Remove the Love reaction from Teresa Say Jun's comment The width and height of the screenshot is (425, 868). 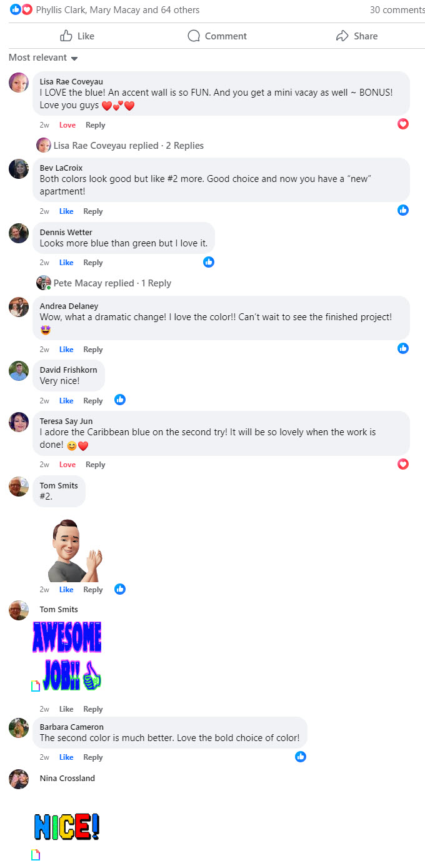(x=67, y=465)
